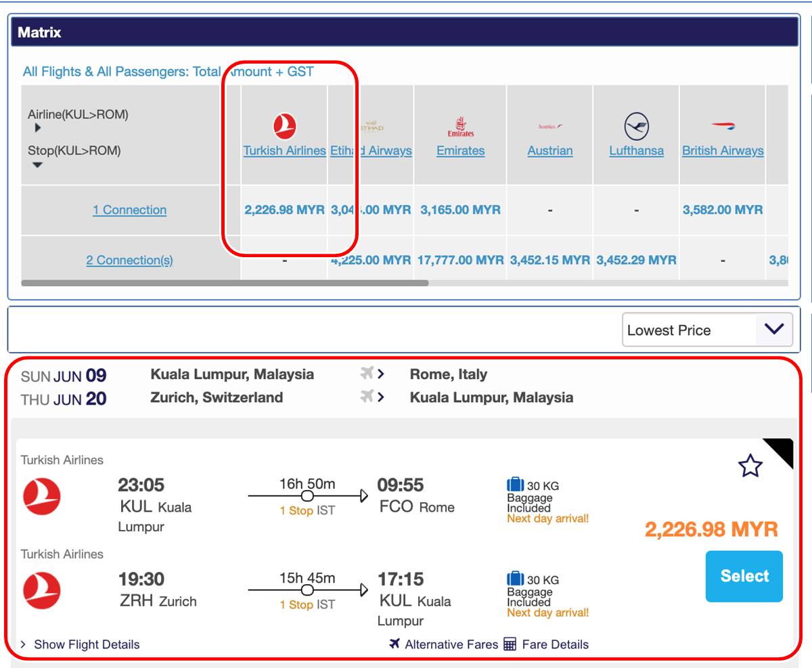
Task: Filter by British Airways link
Action: tap(723, 151)
